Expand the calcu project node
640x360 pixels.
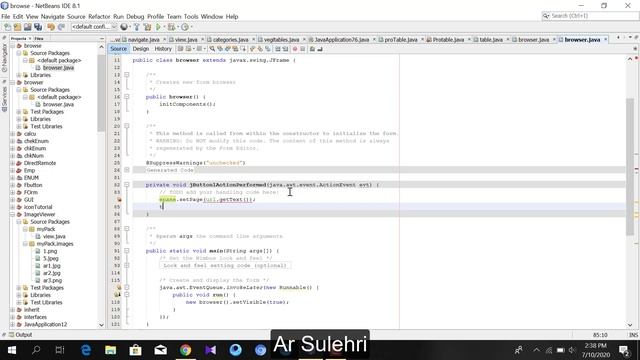coord(12,134)
